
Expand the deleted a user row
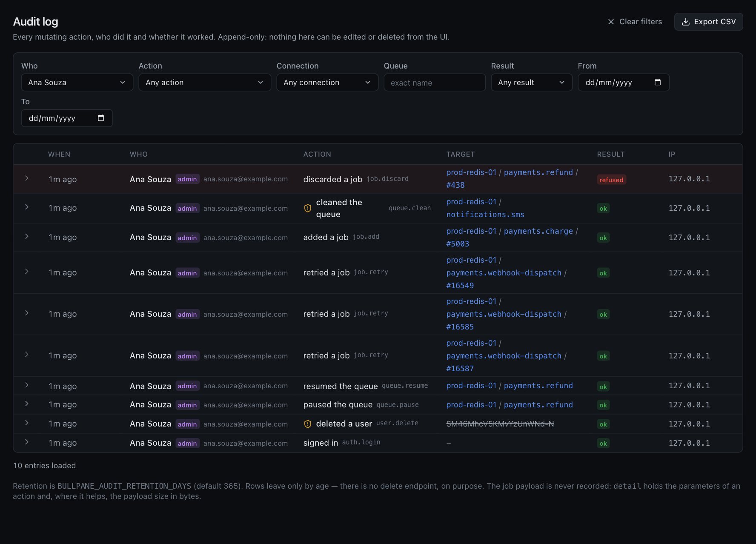(x=27, y=423)
